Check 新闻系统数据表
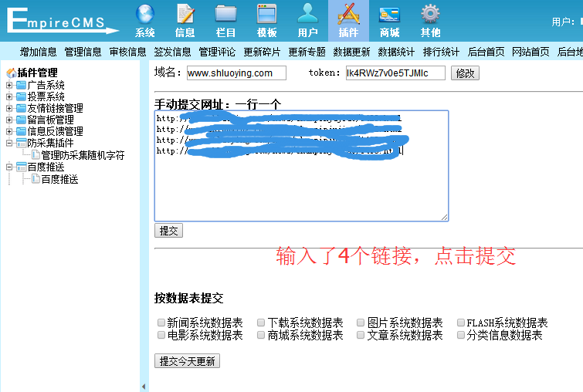 (x=161, y=322)
